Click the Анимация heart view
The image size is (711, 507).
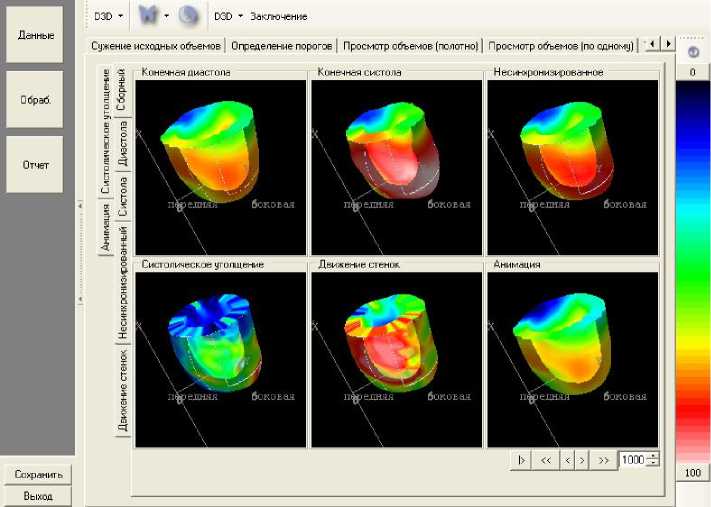pyautogui.click(x=572, y=360)
